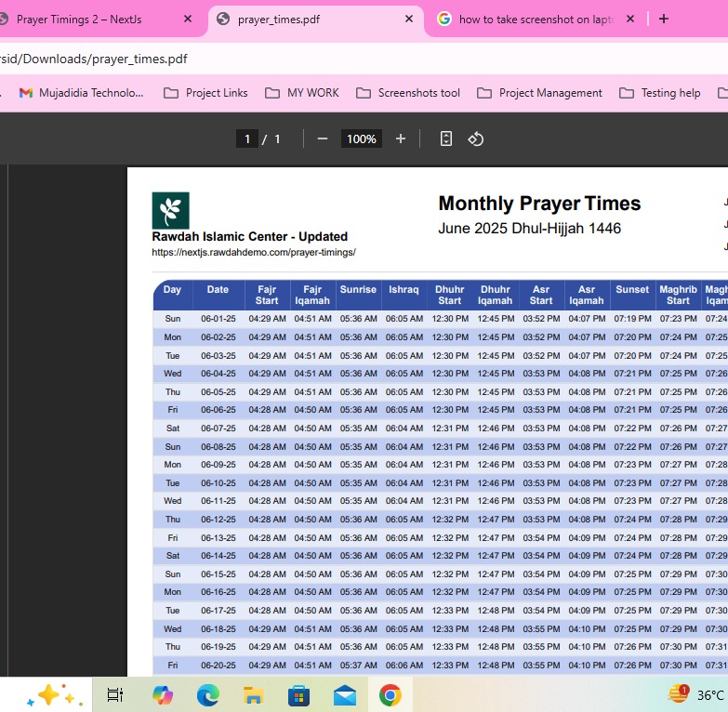Expand the Project Management bookmark folder
Viewport: 728px width, 712px height.
[539, 93]
